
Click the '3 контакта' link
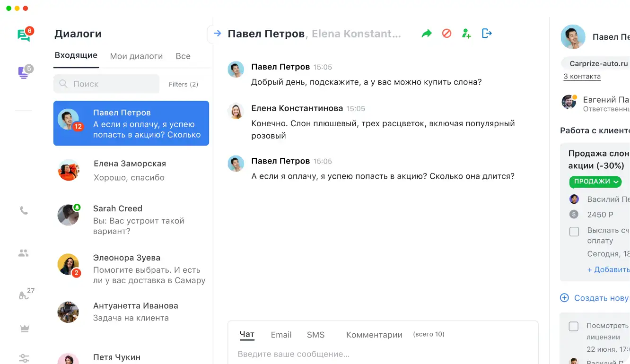point(582,77)
